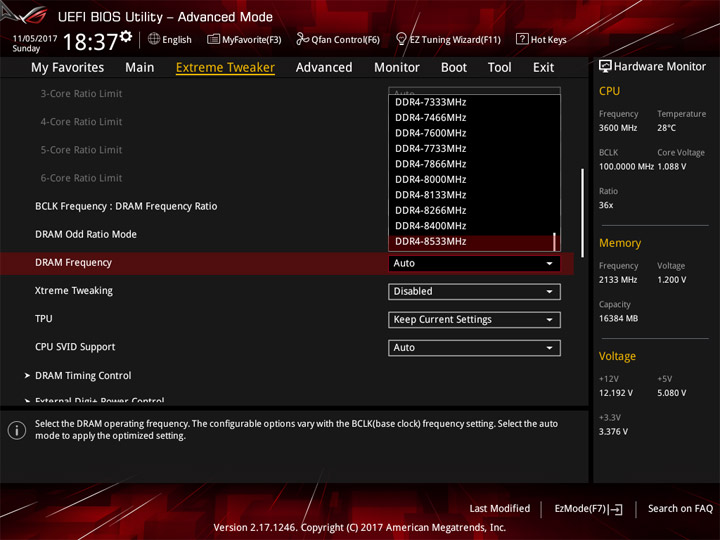Click Memory voltage 1.200 V value
The height and width of the screenshot is (540, 720).
coord(672,280)
